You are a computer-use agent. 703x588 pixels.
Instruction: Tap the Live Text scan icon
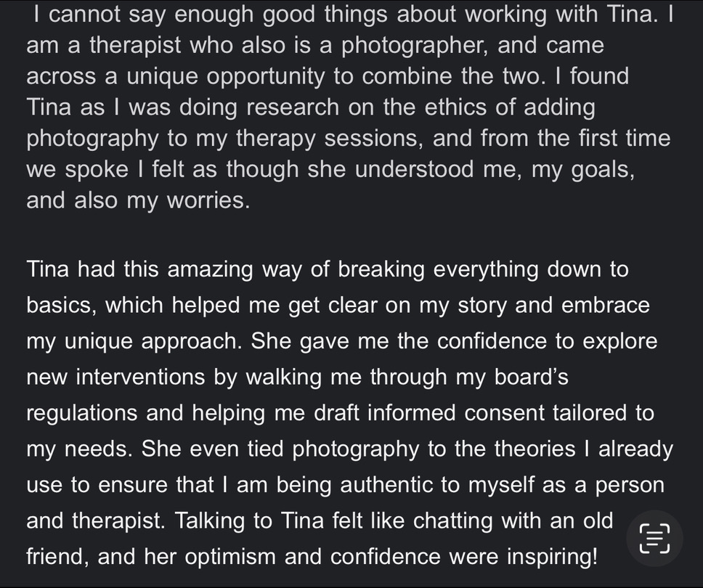[655, 540]
